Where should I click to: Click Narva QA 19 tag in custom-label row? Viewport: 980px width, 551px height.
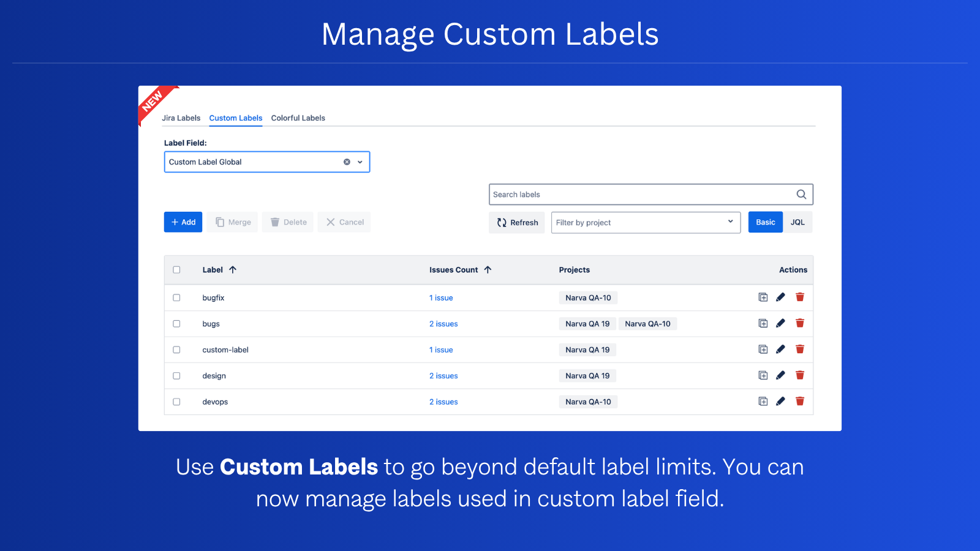tap(587, 350)
